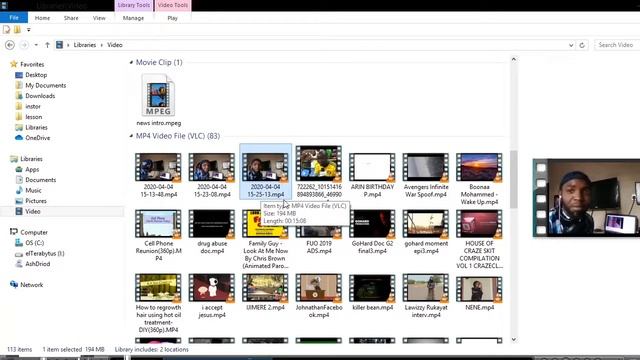This screenshot has height=360, width=640.
Task: Open the Play tab under Video Tools
Action: pos(172,18)
